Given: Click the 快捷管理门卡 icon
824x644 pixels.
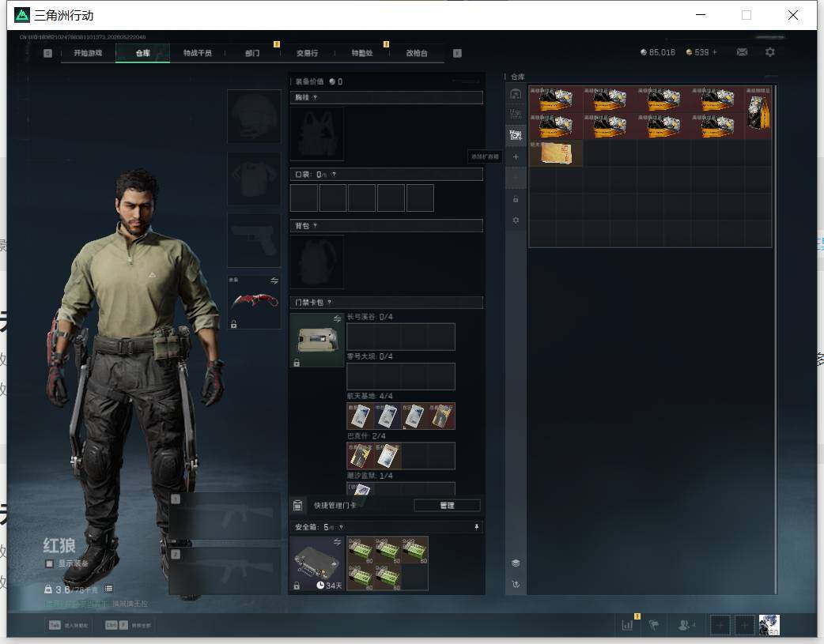Looking at the screenshot, I should tap(297, 506).
